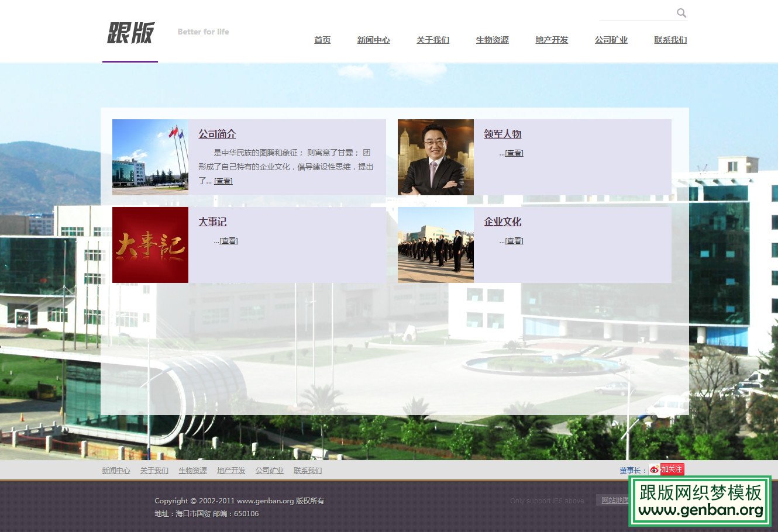Click [查看] under 公司简介
Screen dimensions: 778x532
click(223, 181)
